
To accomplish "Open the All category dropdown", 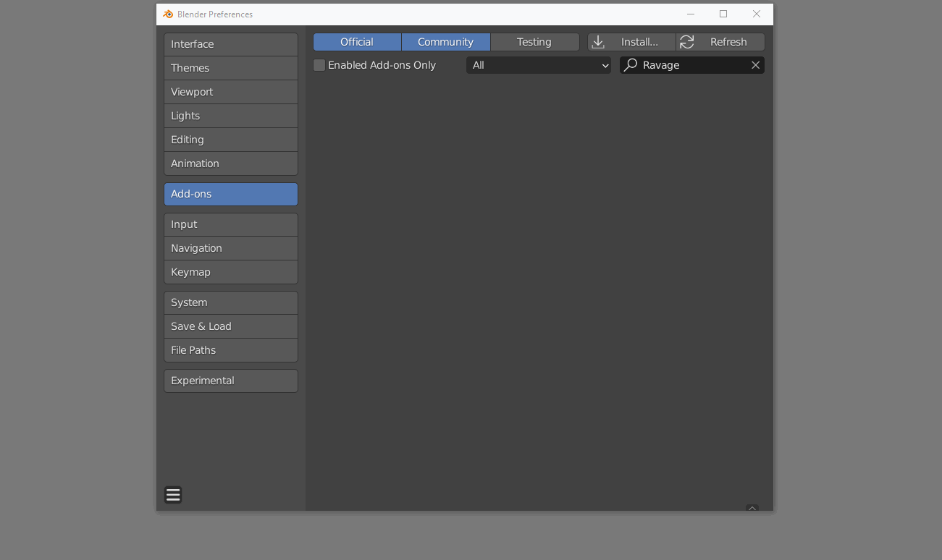I will (539, 65).
